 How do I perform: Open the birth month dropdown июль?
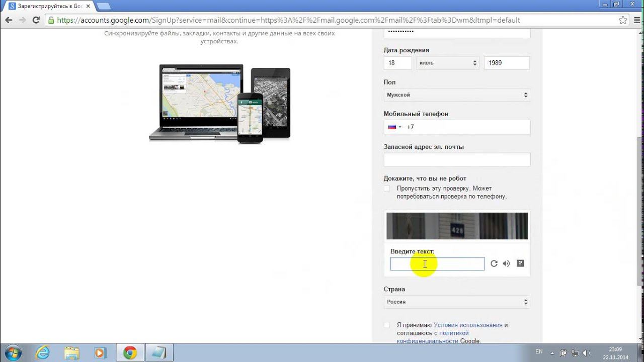[447, 63]
